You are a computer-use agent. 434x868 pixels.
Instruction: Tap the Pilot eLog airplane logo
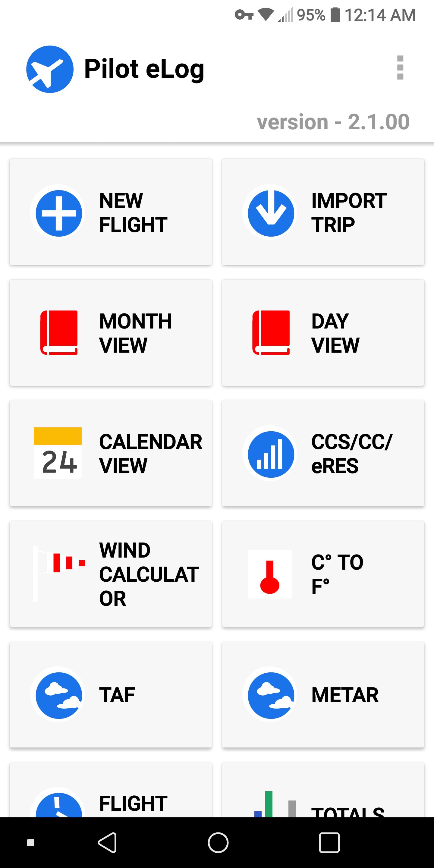click(x=50, y=69)
